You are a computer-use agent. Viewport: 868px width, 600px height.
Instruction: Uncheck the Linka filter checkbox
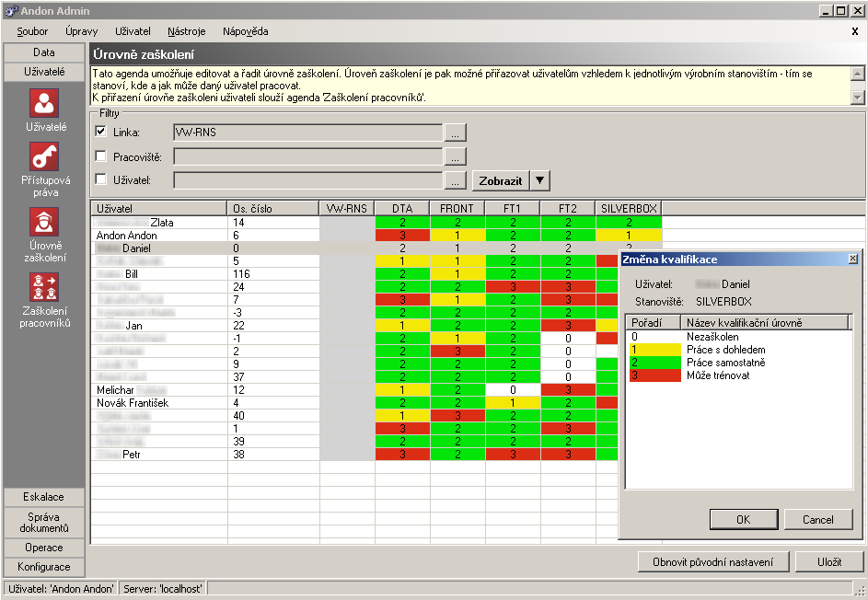[x=101, y=133]
